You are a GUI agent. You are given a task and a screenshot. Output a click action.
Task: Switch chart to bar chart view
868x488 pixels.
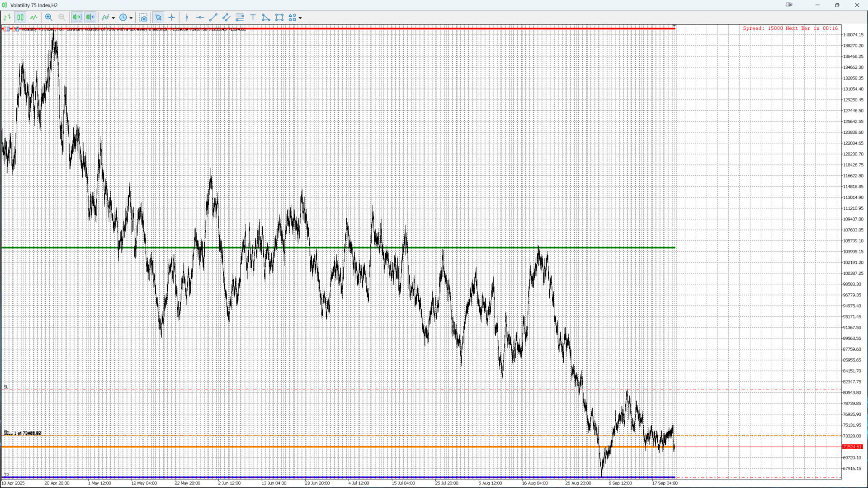pyautogui.click(x=7, y=17)
